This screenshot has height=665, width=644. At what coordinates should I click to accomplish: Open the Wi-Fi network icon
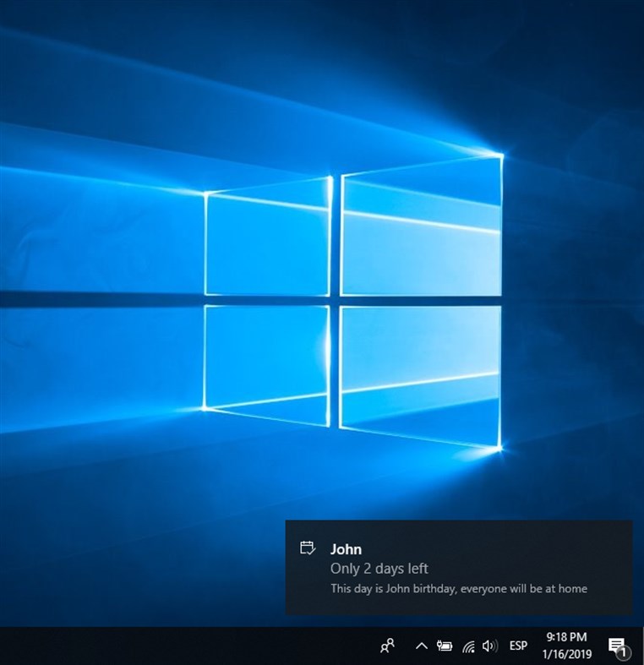tap(468, 646)
